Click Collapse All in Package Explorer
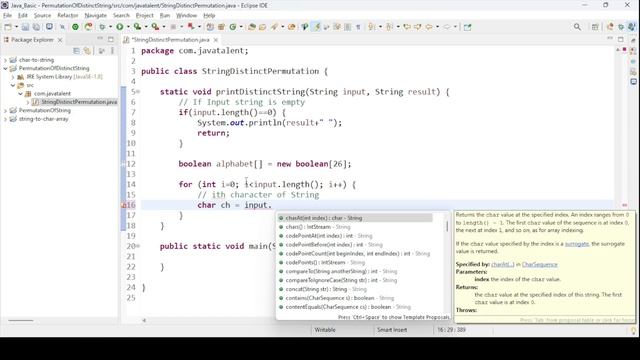This screenshot has height=360, width=640. [x=76, y=51]
